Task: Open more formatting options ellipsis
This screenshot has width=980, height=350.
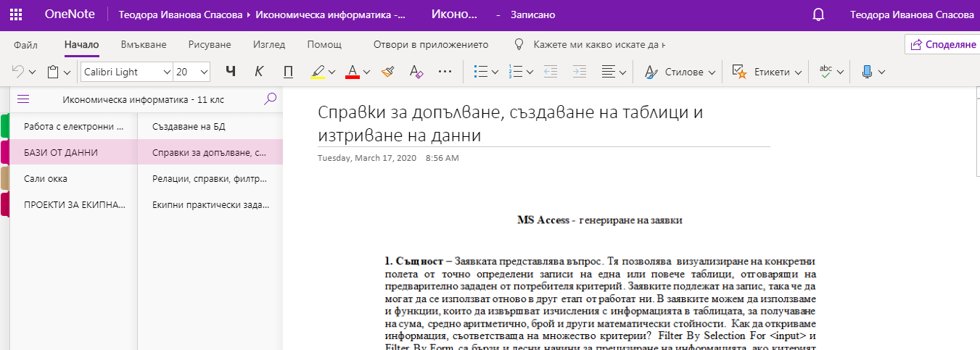Action: (445, 72)
